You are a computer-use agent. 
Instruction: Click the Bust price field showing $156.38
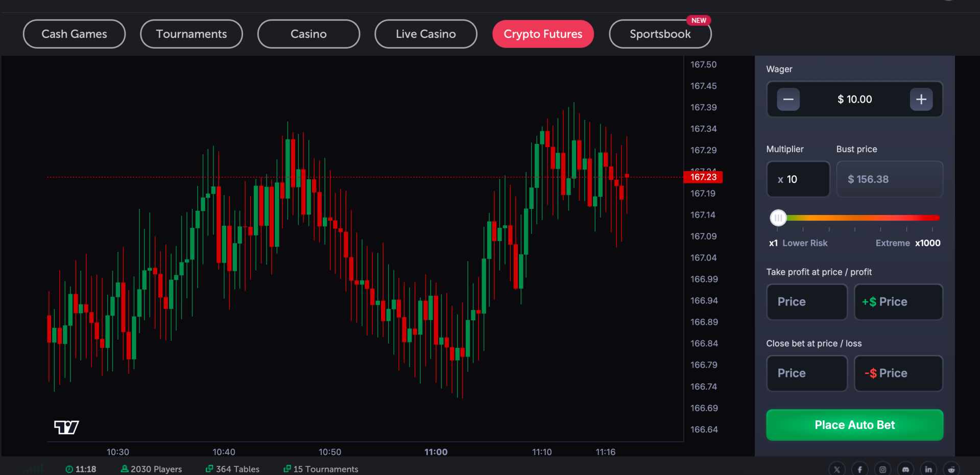pos(890,179)
